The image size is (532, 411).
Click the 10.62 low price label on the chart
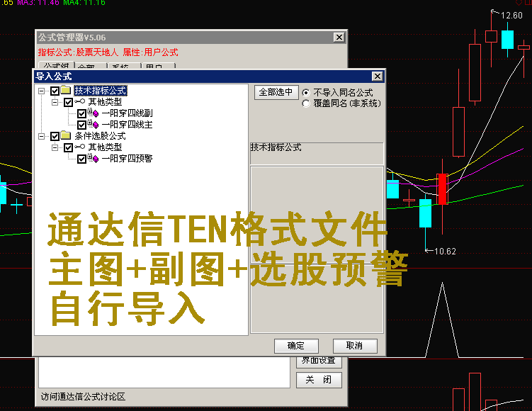tap(445, 252)
